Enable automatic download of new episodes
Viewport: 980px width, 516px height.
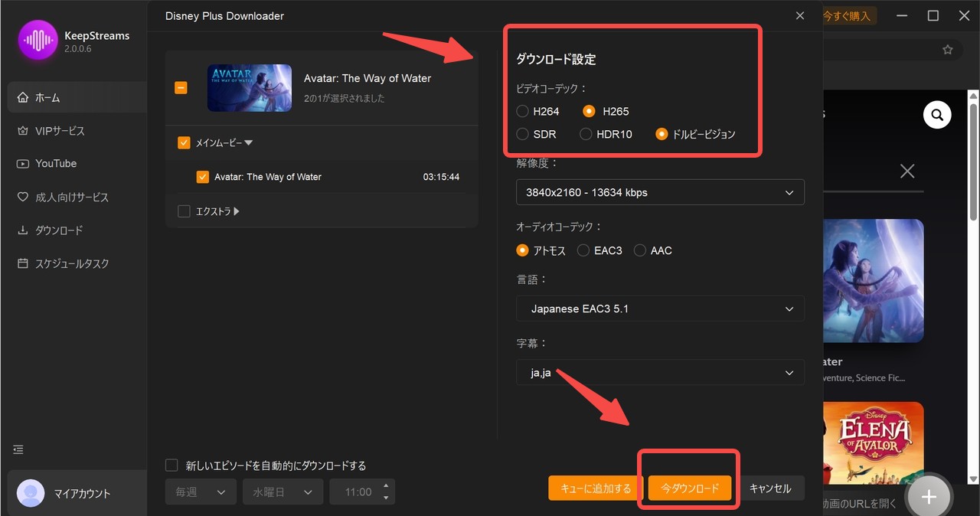[x=171, y=465]
